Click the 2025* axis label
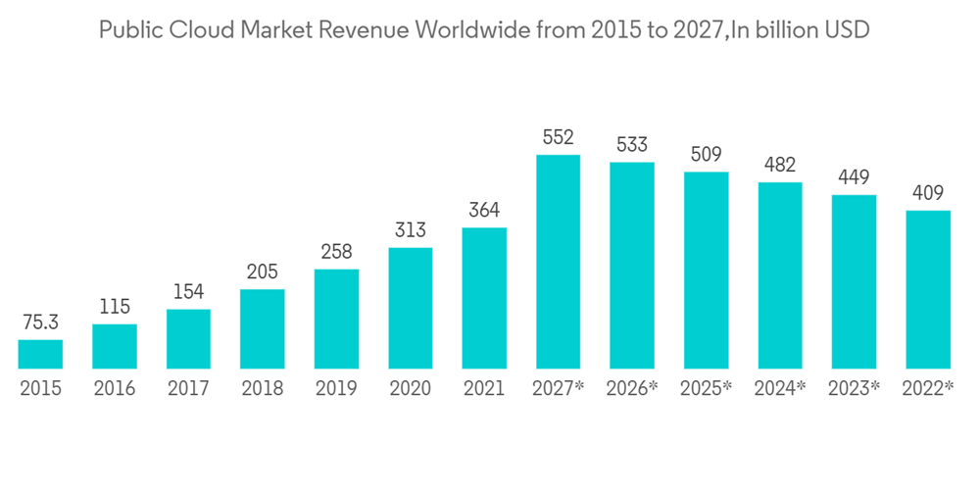Screen dimensions: 980x494 pos(706,389)
